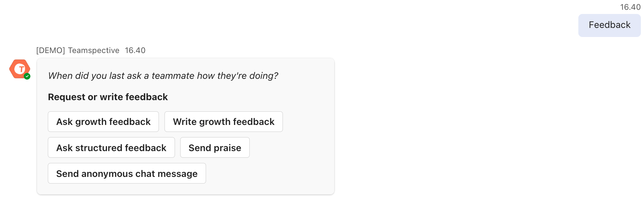Click the italic question about your teammate
Viewport: 644px width, 201px height.
click(x=163, y=75)
